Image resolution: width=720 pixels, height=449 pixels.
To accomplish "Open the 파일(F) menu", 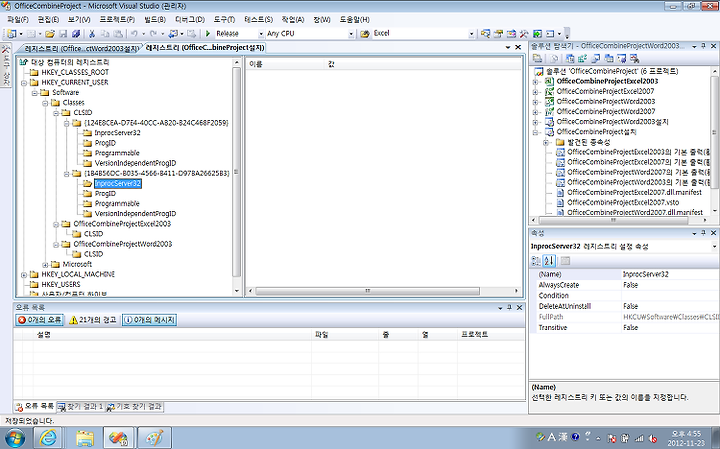I will coord(18,19).
